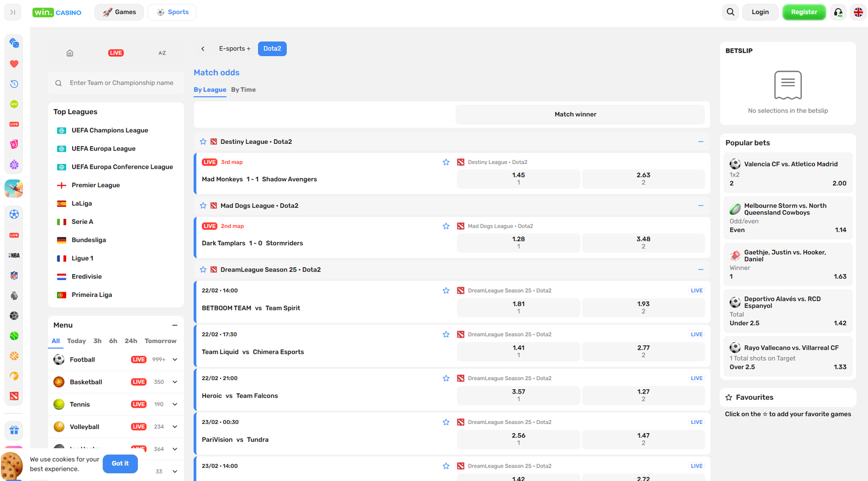Switch to the By Time tab

(x=243, y=90)
